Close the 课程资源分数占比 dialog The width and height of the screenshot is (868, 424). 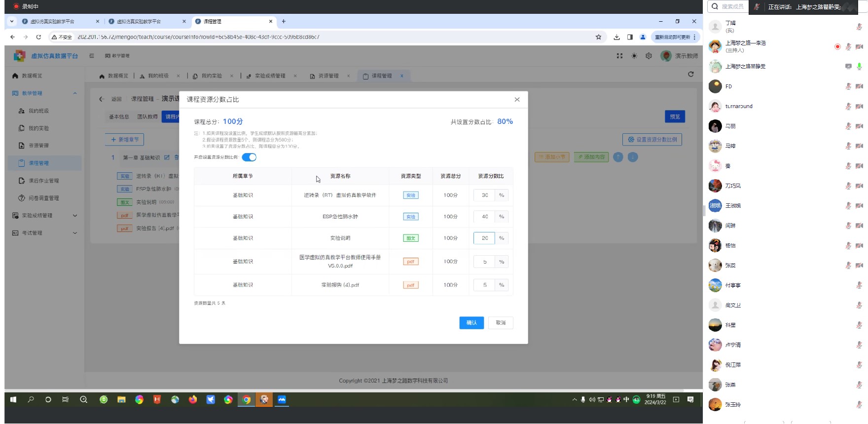[x=517, y=100]
